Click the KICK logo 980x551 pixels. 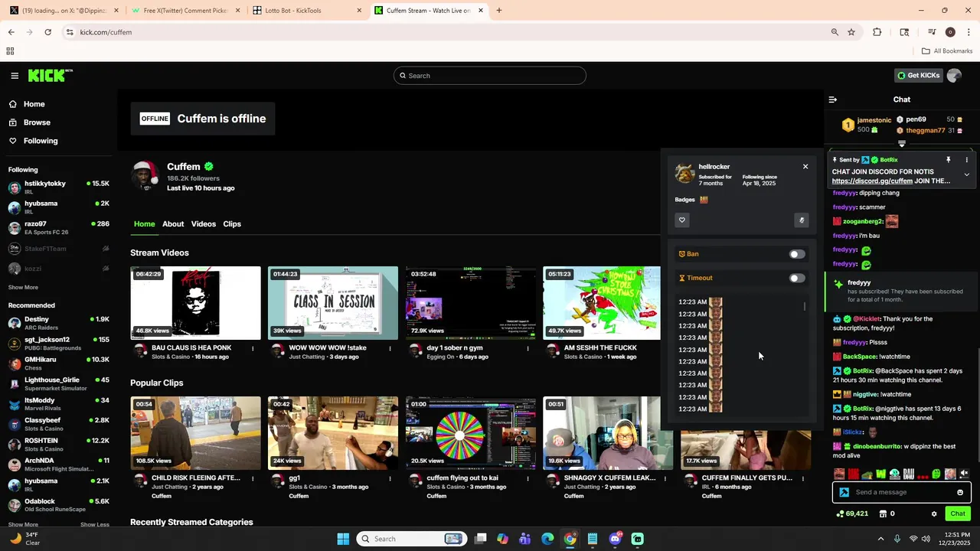pyautogui.click(x=50, y=76)
